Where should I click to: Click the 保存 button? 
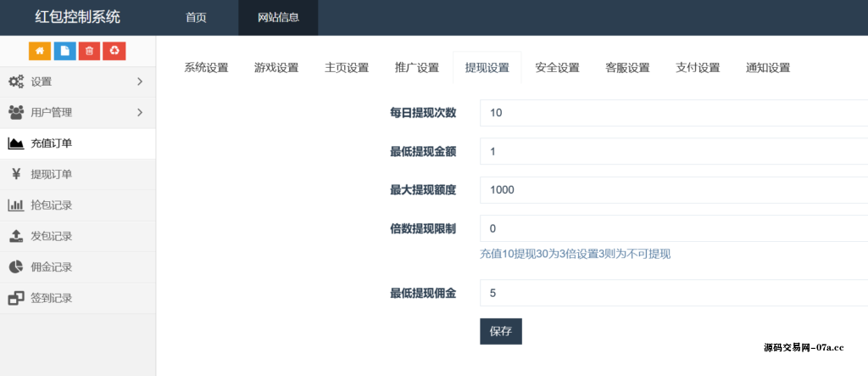(501, 332)
